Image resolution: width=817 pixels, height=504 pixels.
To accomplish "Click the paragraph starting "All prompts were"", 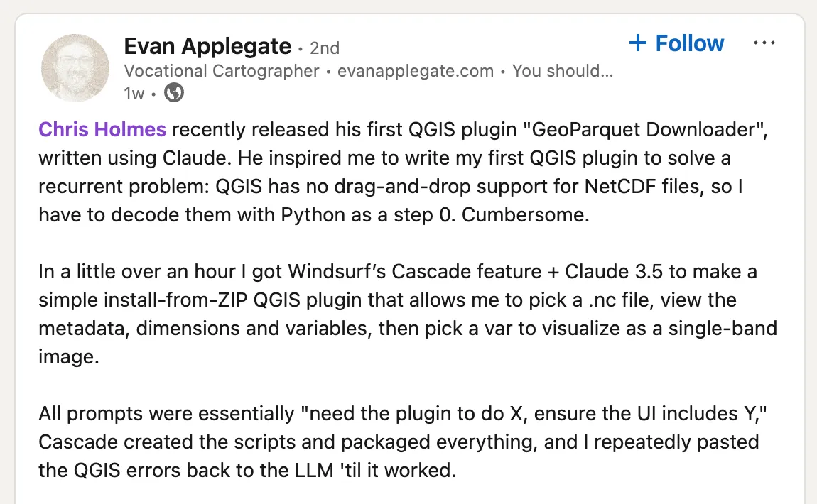I will pyautogui.click(x=398, y=442).
